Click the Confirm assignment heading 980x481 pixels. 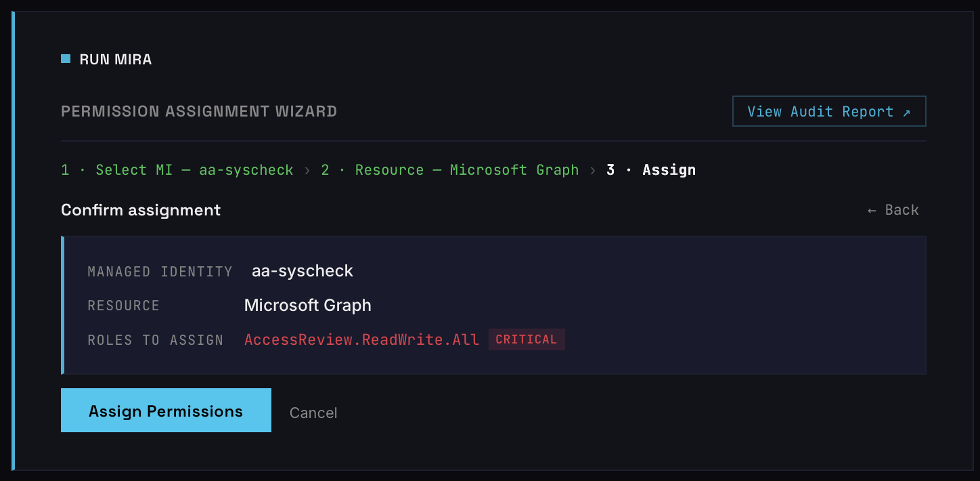(x=141, y=210)
